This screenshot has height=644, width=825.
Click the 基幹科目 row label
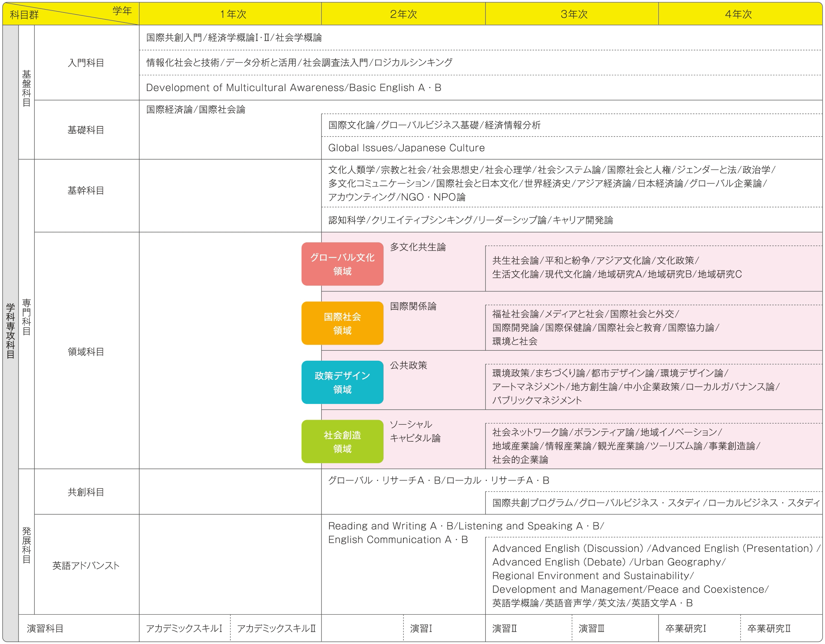click(86, 190)
